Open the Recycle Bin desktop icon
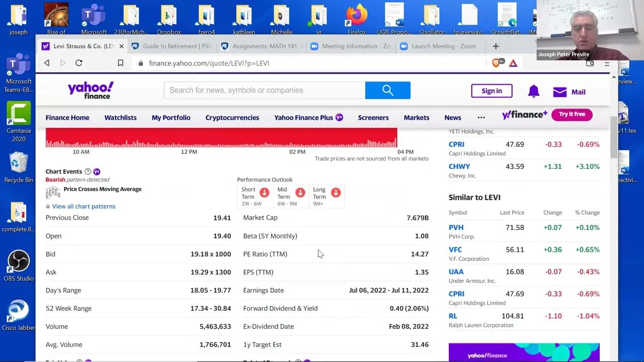 19,168
